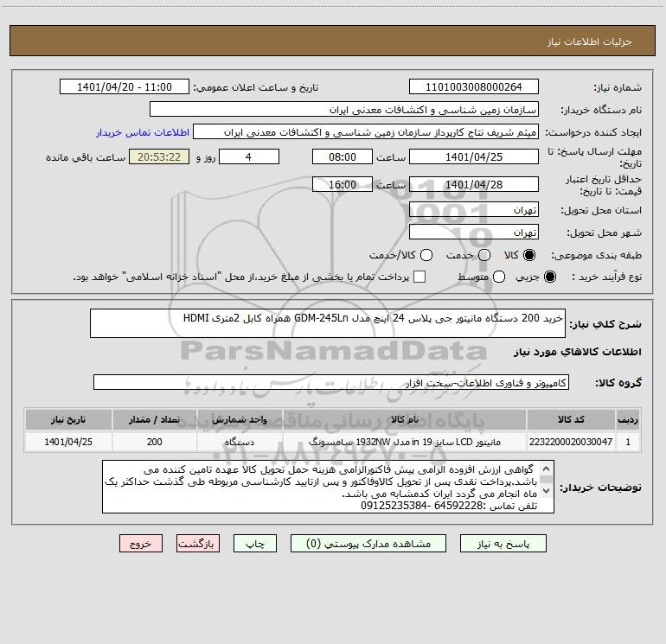Click scroll up arrow in buyer notes
The height and width of the screenshot is (644, 666).
click(x=546, y=469)
